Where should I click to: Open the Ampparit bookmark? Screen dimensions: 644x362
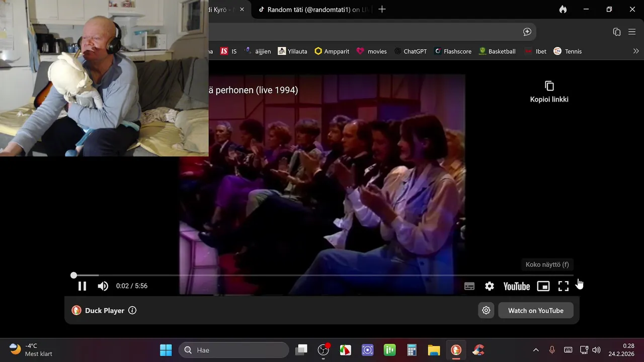point(332,51)
